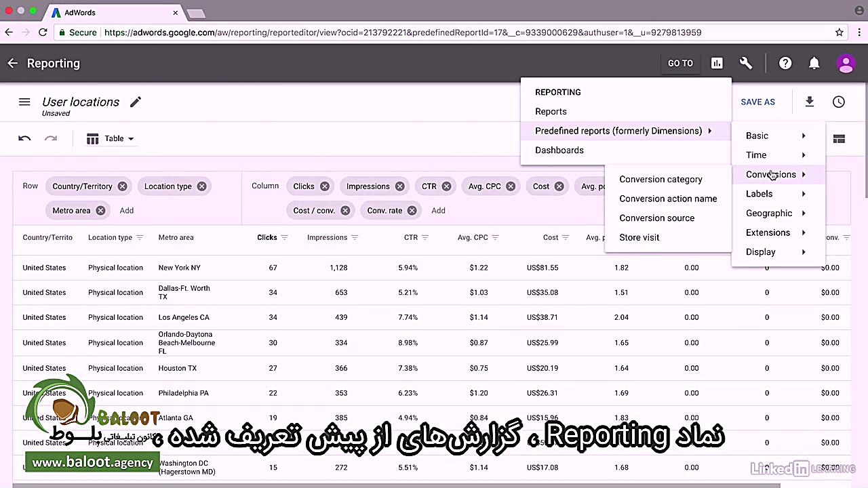Remove the Metro area row chip
Viewport: 868px width, 488px height.
(x=100, y=210)
